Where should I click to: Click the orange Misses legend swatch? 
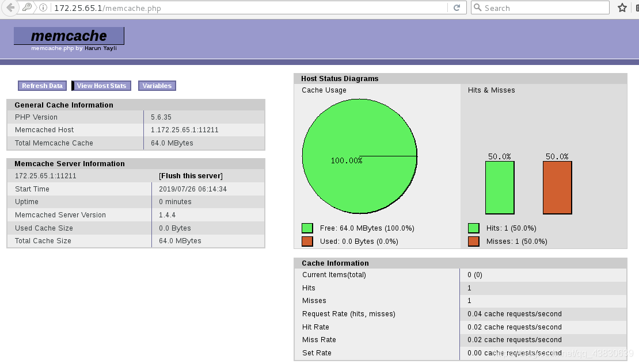click(x=474, y=242)
